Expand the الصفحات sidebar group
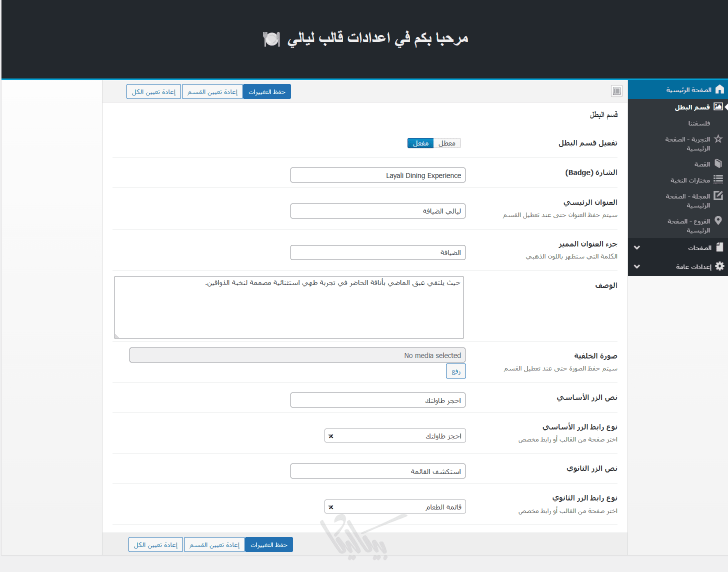The image size is (728, 572). tap(637, 247)
